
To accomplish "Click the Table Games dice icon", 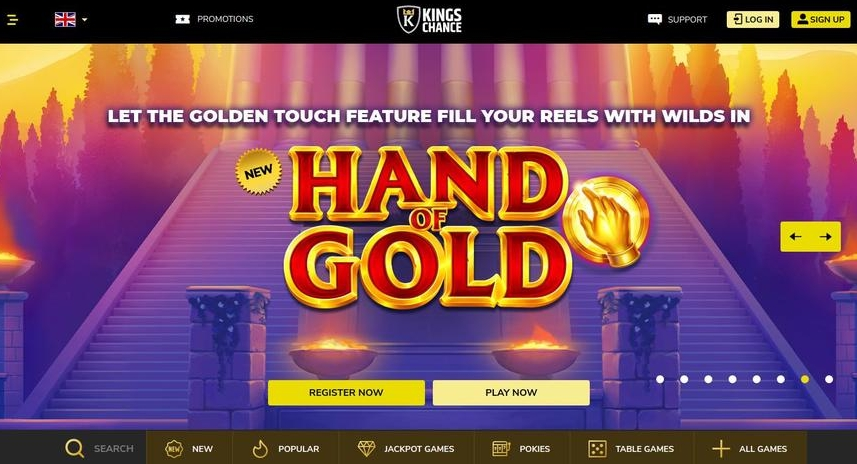I will point(597,449).
